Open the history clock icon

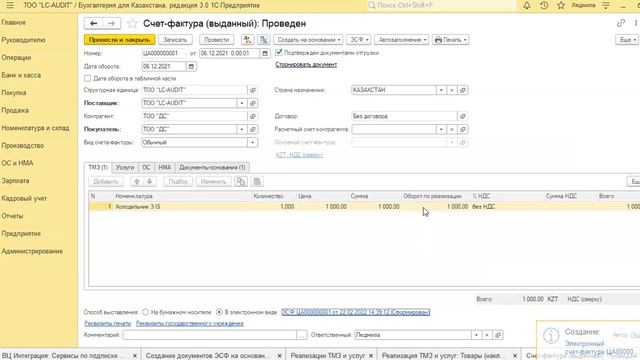click(x=544, y=5)
